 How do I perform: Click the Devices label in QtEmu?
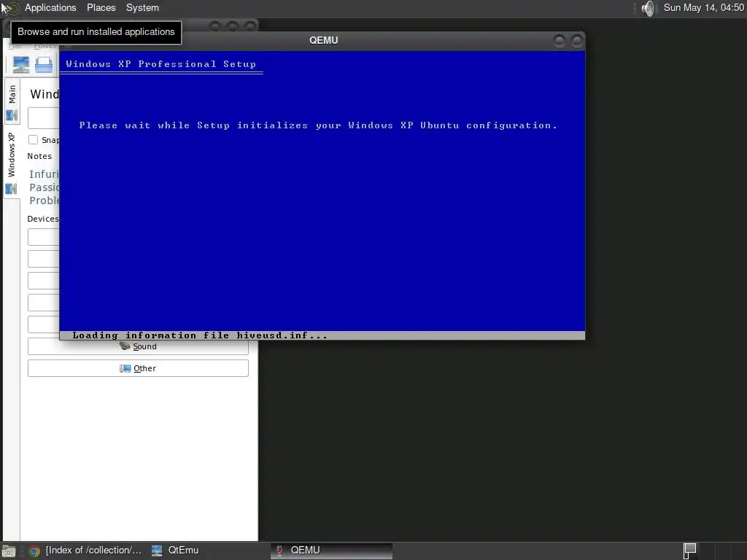pyautogui.click(x=43, y=219)
